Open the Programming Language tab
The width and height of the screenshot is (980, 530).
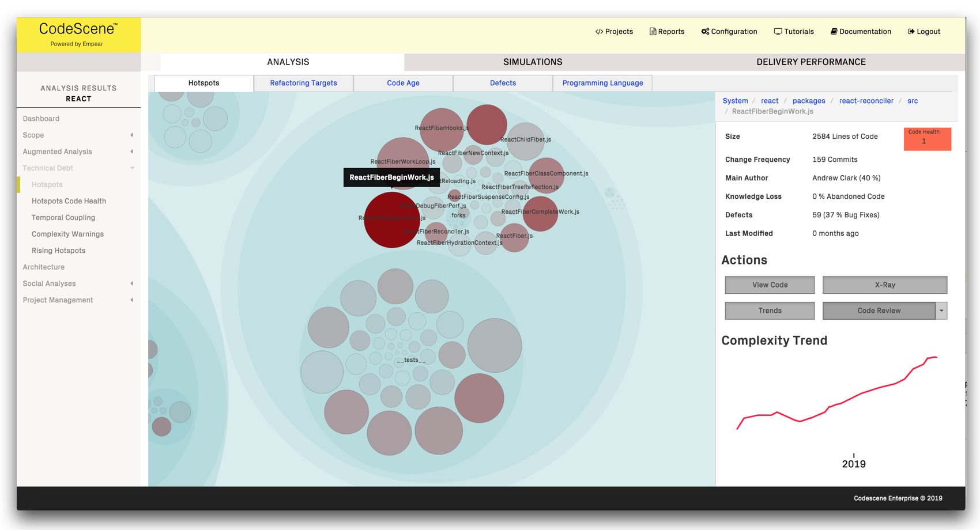[x=602, y=83]
